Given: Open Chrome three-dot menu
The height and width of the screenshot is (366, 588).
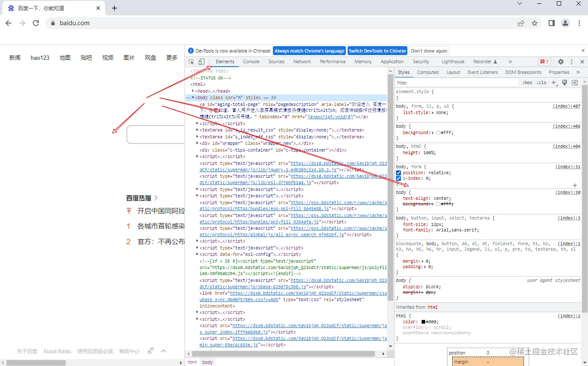Looking at the screenshot, I should tap(579, 23).
